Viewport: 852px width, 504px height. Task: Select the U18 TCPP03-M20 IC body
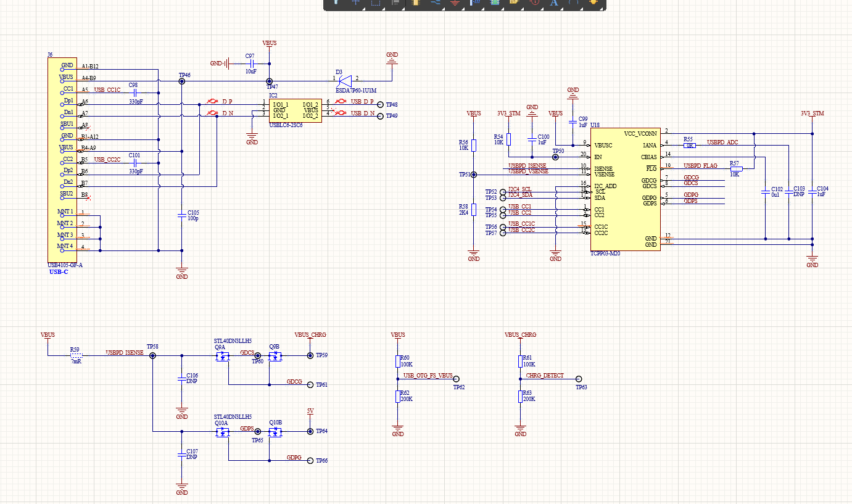click(624, 189)
